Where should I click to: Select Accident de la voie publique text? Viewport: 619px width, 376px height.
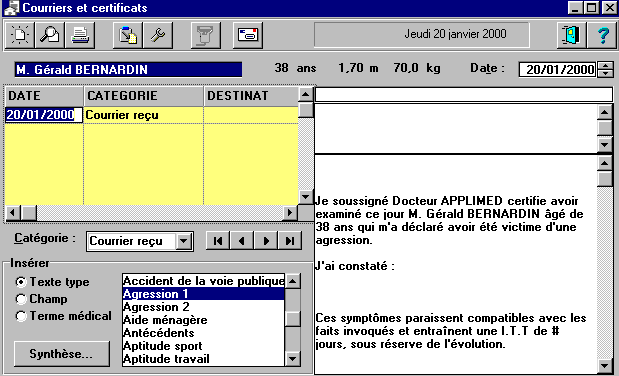203,281
